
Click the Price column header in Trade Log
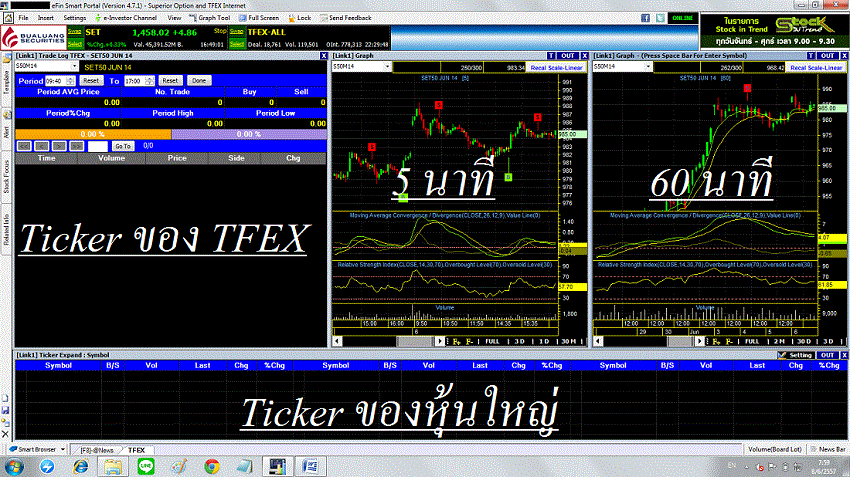(177, 158)
